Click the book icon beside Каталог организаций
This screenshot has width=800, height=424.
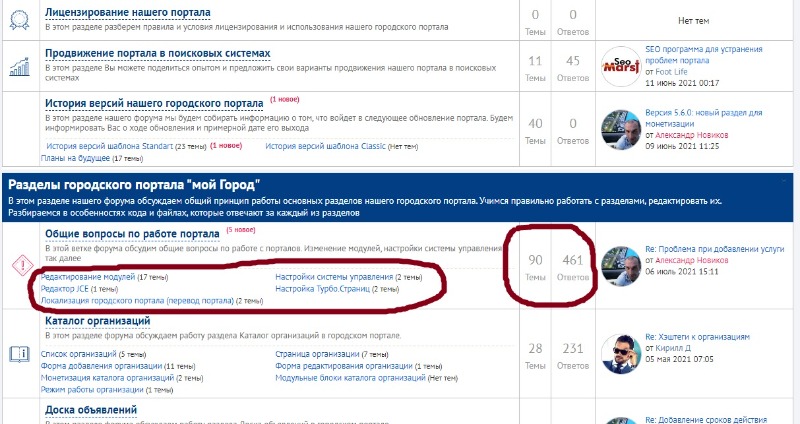pos(19,352)
